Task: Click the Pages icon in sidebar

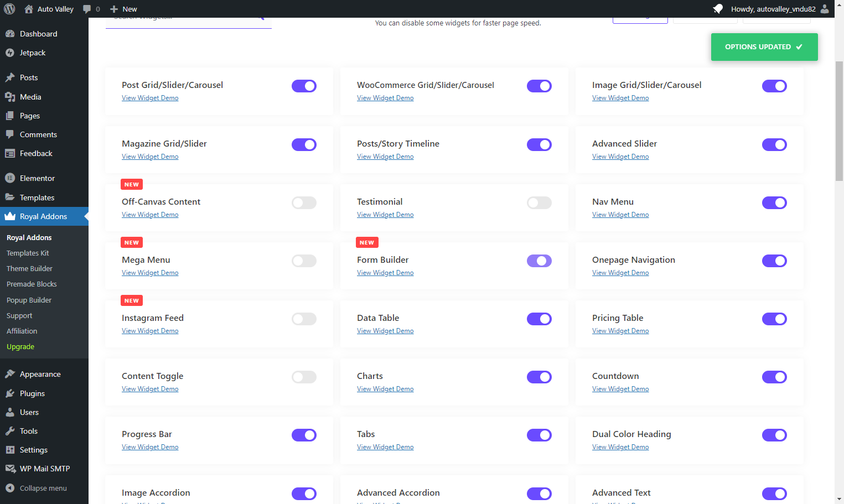Action: (10, 116)
